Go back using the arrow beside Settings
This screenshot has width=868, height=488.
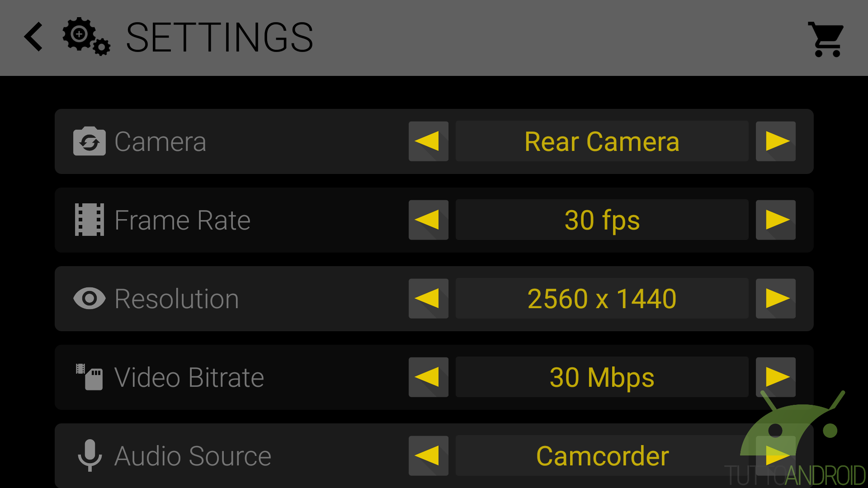click(33, 37)
